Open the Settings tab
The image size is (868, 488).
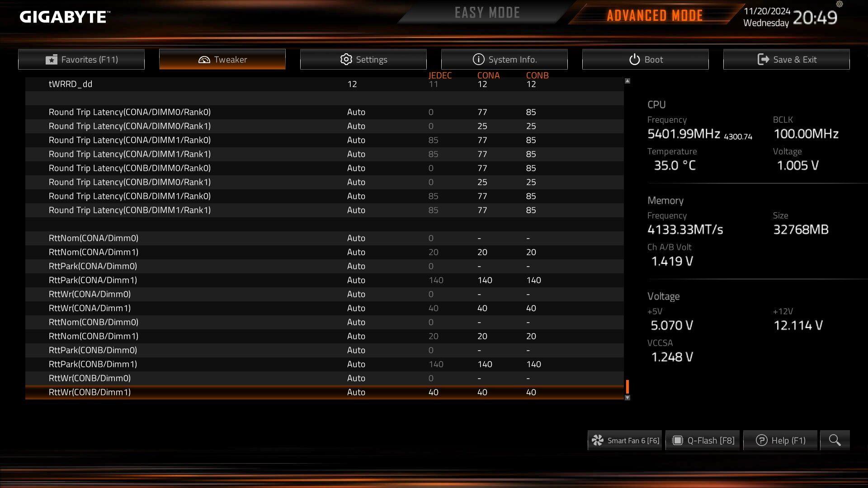point(363,59)
